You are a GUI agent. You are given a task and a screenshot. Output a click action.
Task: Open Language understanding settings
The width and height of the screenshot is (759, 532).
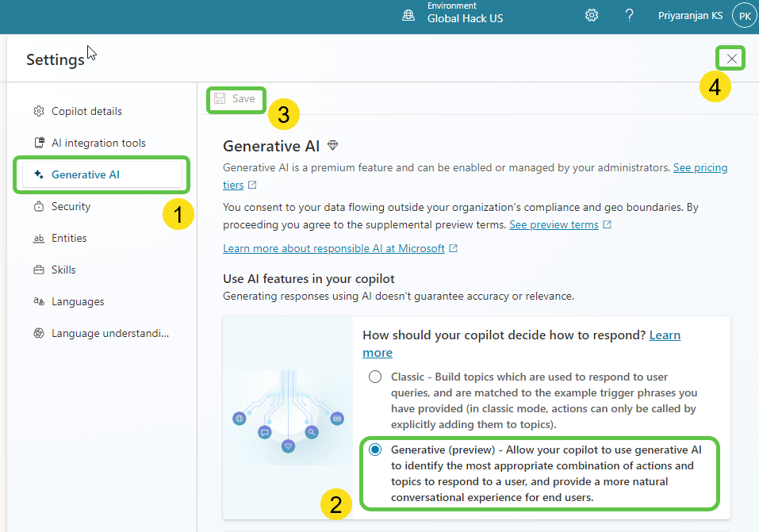pyautogui.click(x=109, y=334)
